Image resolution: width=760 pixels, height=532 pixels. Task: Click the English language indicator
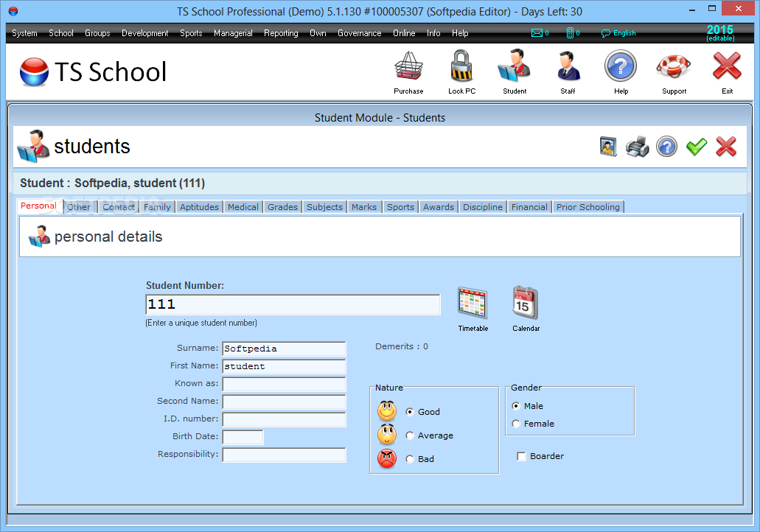pos(618,33)
